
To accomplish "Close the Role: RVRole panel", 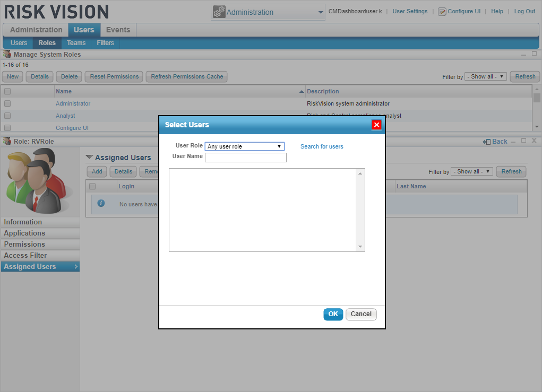I will tap(534, 141).
